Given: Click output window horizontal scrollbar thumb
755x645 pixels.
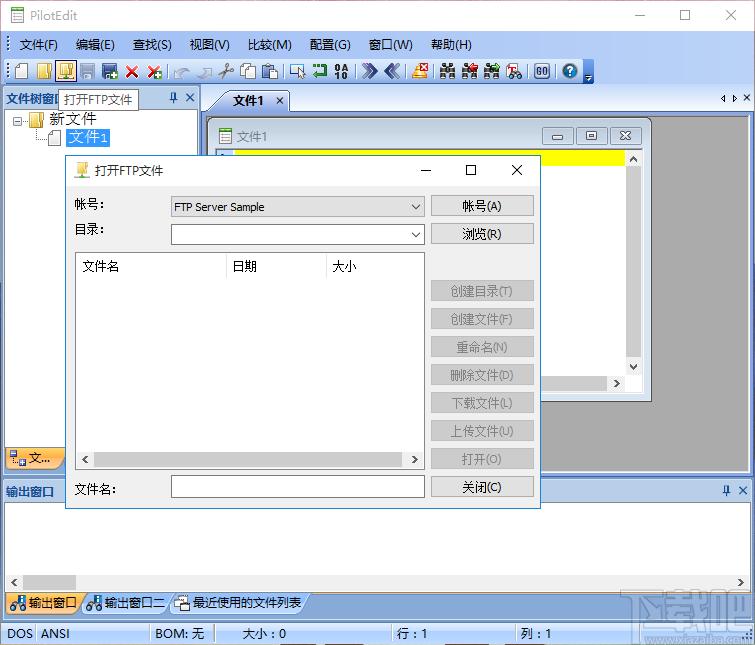Looking at the screenshot, I should point(49,582).
